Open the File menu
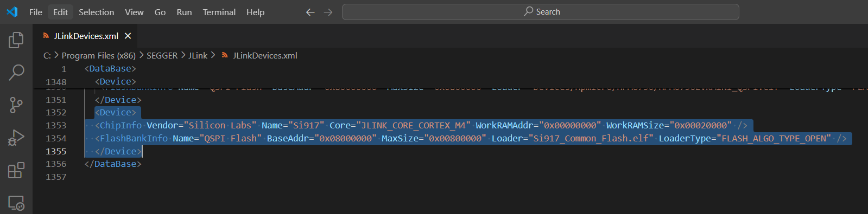Image resolution: width=868 pixels, height=214 pixels. 36,12
